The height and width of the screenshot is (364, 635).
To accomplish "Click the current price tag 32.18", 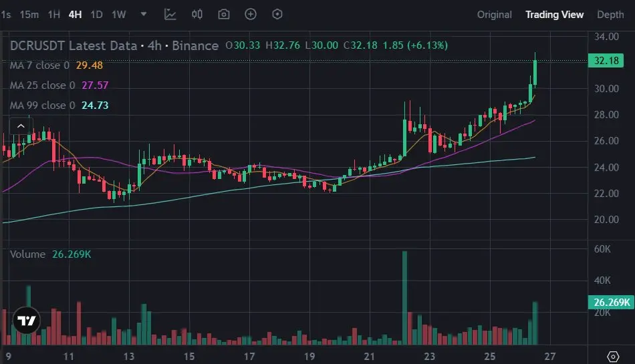I will (x=606, y=61).
